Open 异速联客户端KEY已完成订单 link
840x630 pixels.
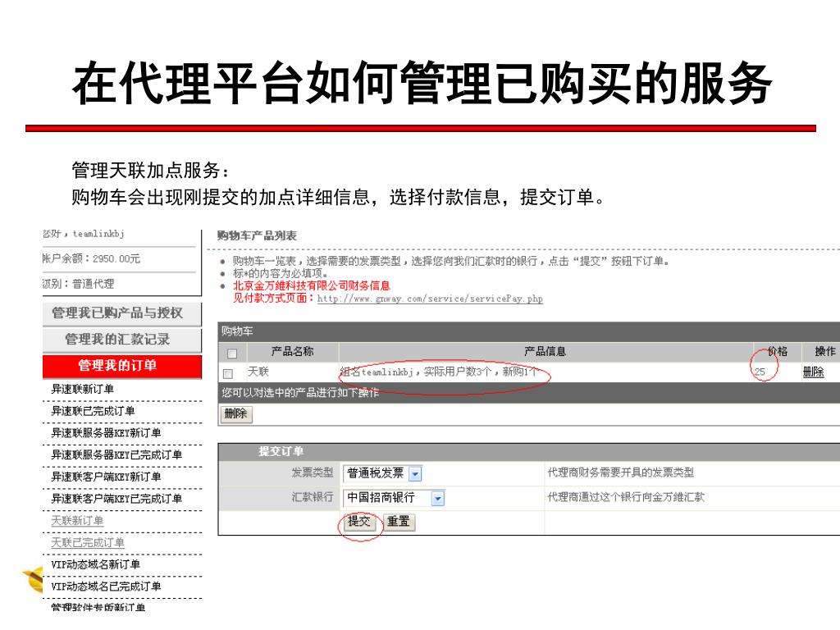[x=116, y=499]
